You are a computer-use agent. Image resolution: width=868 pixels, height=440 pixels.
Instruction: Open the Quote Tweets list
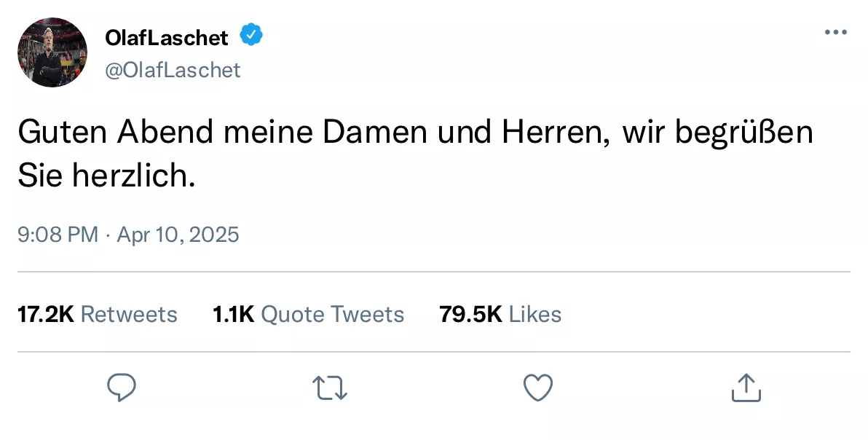(332, 314)
